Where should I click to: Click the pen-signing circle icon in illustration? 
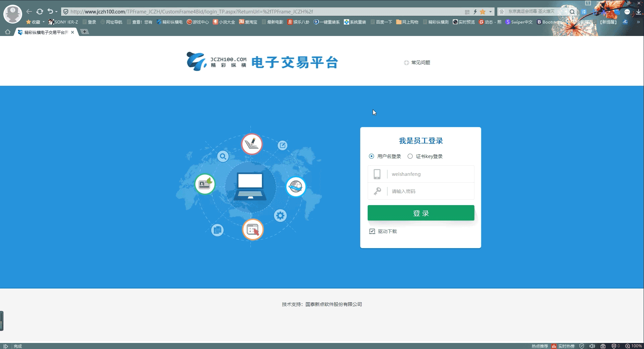(x=252, y=144)
